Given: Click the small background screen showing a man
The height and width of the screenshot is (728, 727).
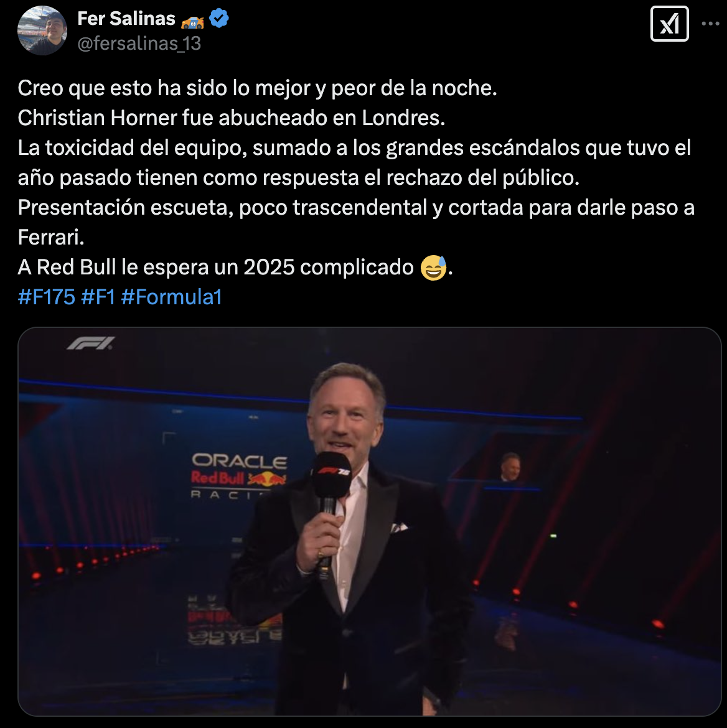Looking at the screenshot, I should (x=510, y=467).
